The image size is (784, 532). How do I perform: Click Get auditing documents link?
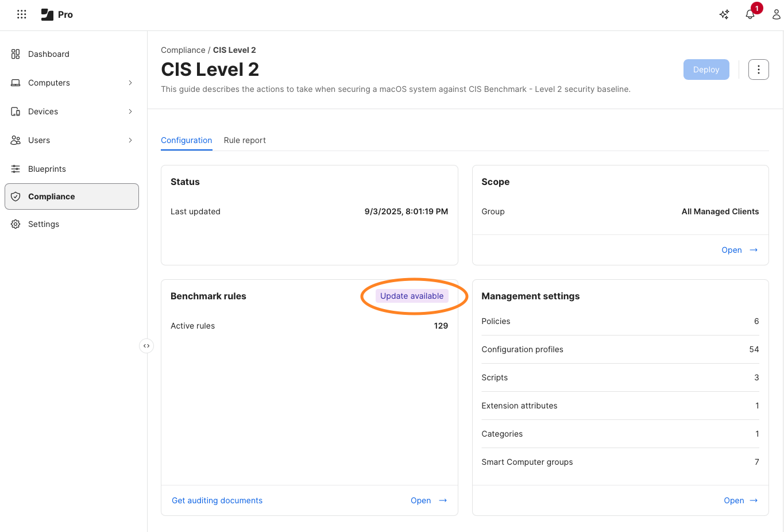(217, 500)
